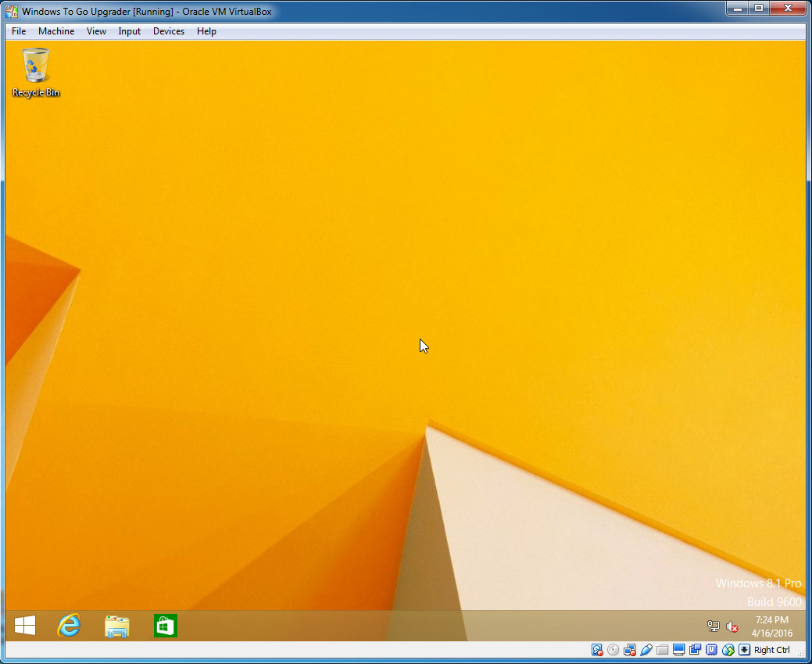This screenshot has width=812, height=664.
Task: Click the overlapping screens status icon
Action: tap(695, 650)
